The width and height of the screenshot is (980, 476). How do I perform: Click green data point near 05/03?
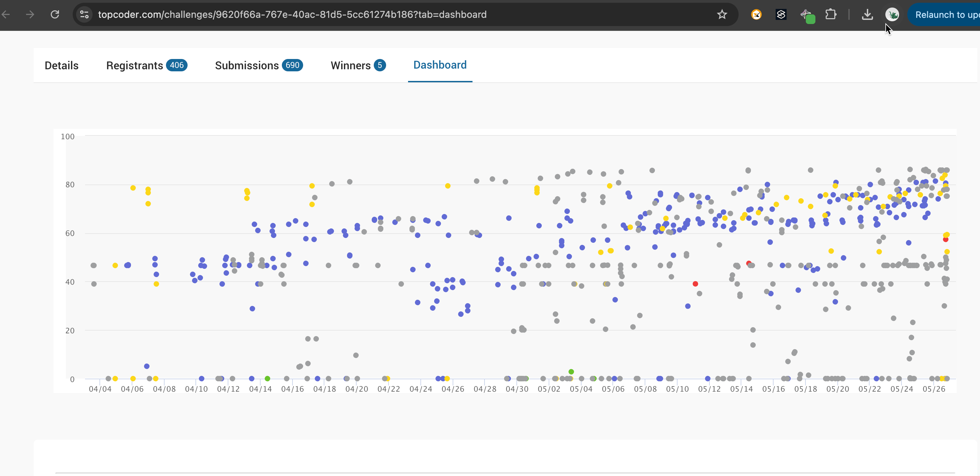pos(571,372)
